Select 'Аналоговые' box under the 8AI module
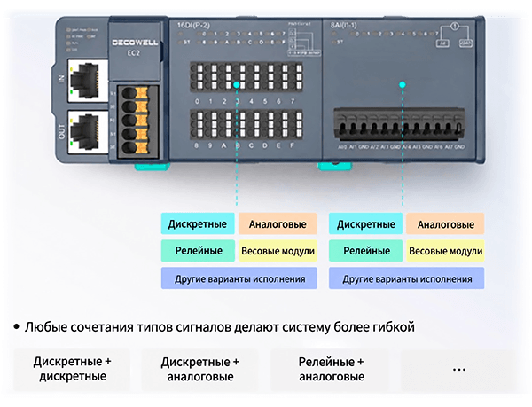The image size is (532, 407). (x=445, y=223)
